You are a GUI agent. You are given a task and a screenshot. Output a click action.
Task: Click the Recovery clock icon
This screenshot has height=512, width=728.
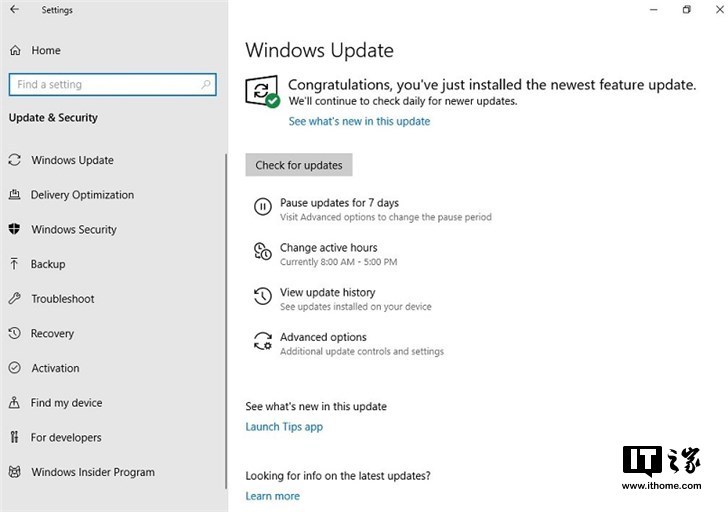pos(14,333)
